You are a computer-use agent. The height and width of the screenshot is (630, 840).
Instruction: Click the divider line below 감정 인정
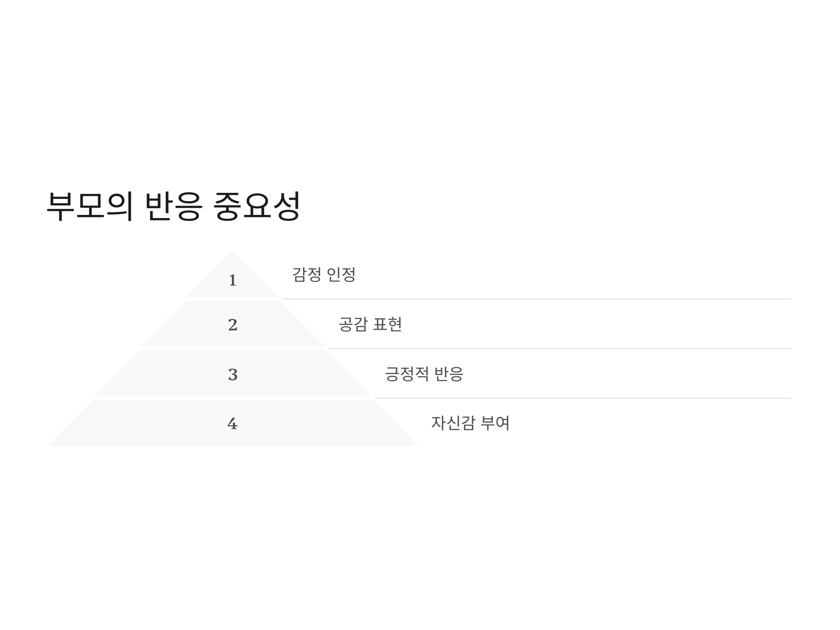click(x=536, y=299)
